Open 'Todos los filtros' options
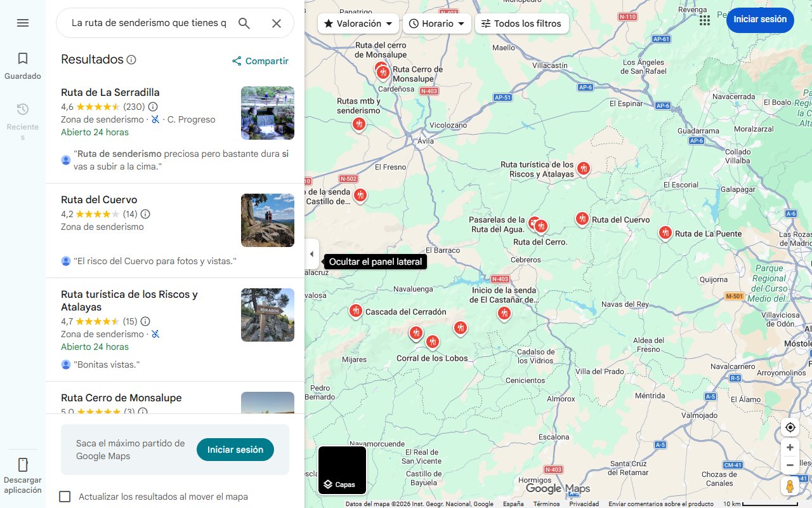The image size is (812, 508). [521, 23]
